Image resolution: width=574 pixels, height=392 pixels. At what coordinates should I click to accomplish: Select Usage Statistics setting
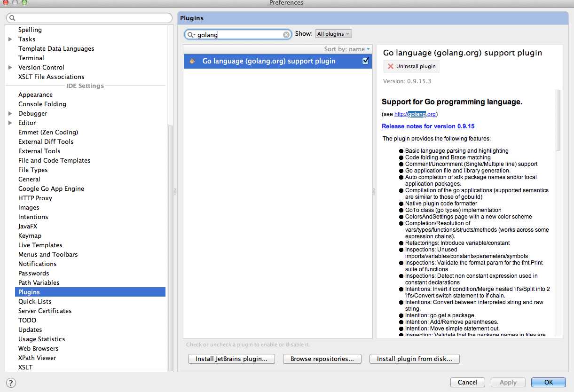click(42, 339)
